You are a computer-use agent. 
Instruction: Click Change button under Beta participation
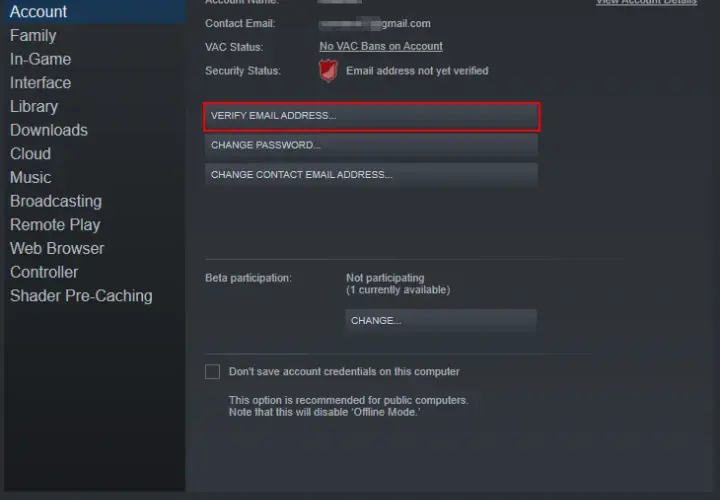pyautogui.click(x=441, y=320)
